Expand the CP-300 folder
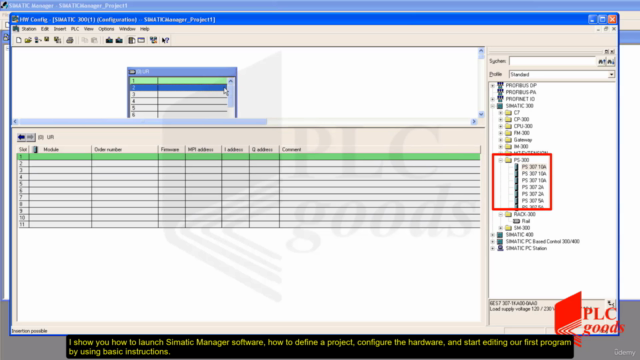 501,120
